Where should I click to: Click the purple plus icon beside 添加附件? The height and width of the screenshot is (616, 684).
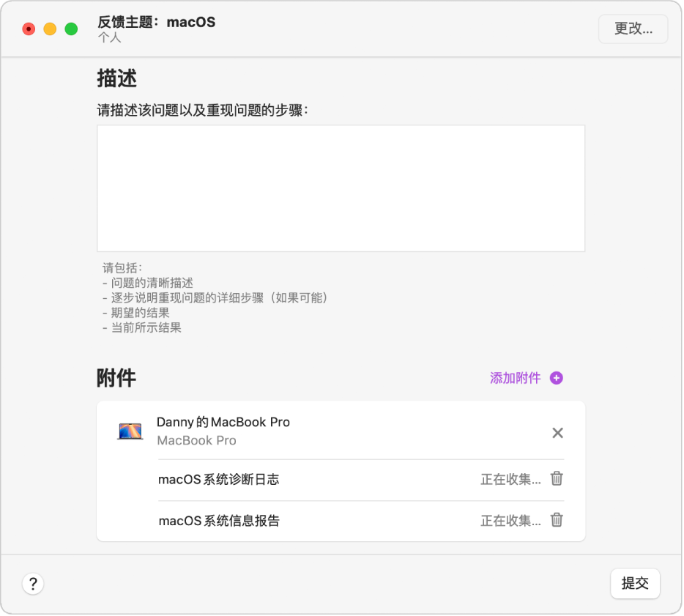pyautogui.click(x=556, y=378)
